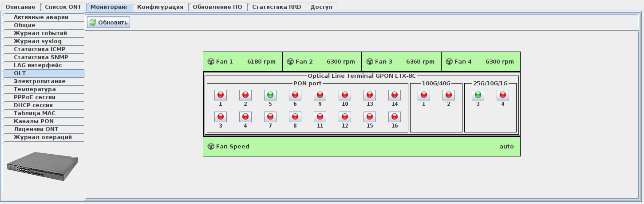
Task: Open Таблица MAC section
Action: point(43,113)
